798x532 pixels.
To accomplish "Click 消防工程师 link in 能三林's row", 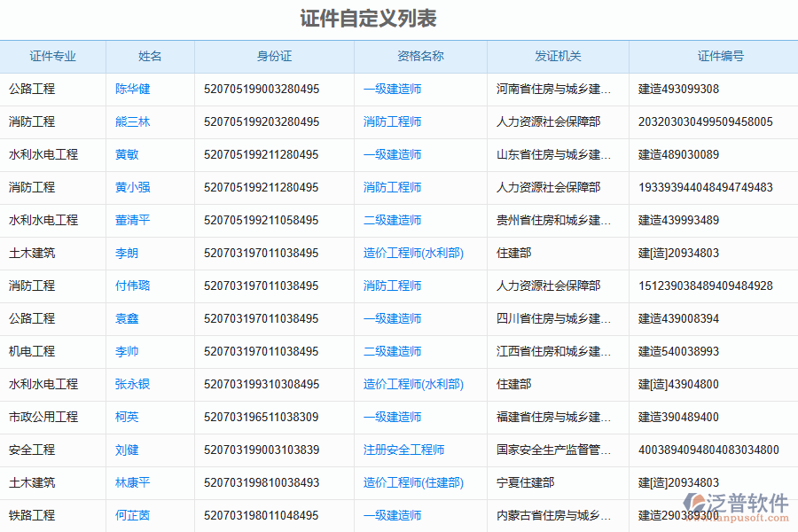I will 392,121.
